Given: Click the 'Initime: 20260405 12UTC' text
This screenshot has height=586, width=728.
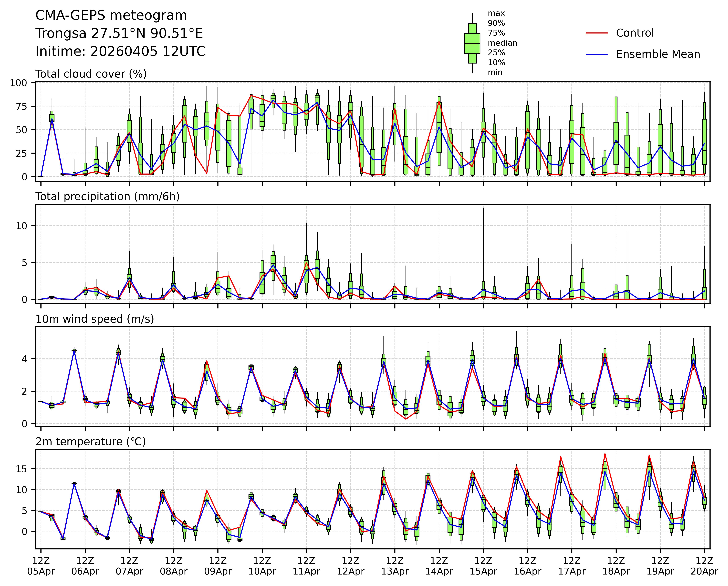Looking at the screenshot, I should 120,52.
